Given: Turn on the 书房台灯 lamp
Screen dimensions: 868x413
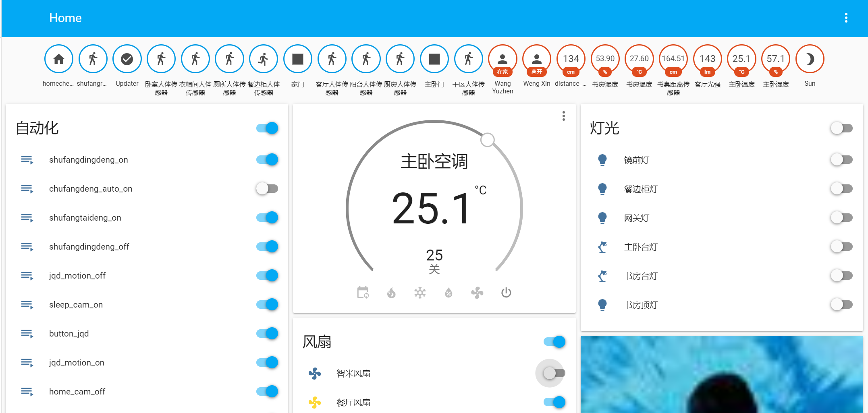Looking at the screenshot, I should pos(842,275).
